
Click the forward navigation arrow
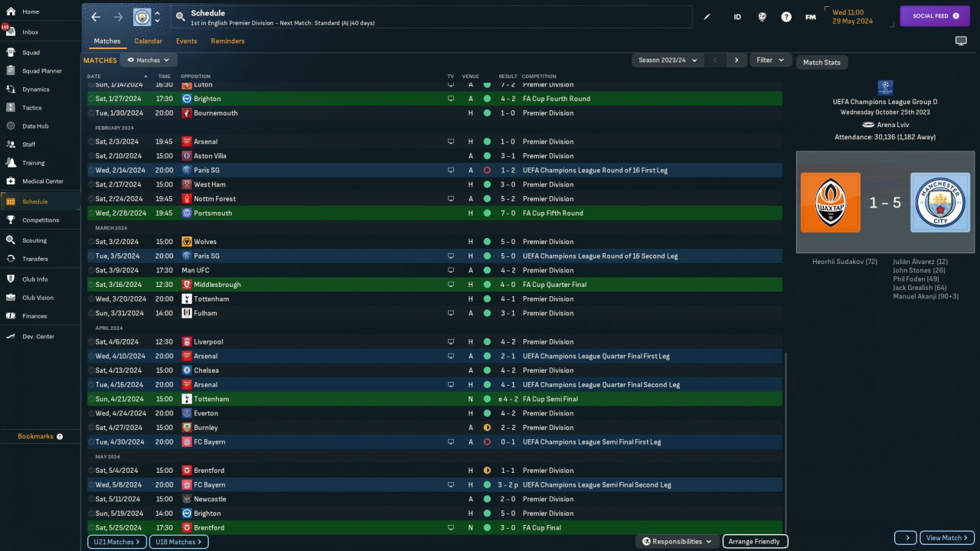118,17
